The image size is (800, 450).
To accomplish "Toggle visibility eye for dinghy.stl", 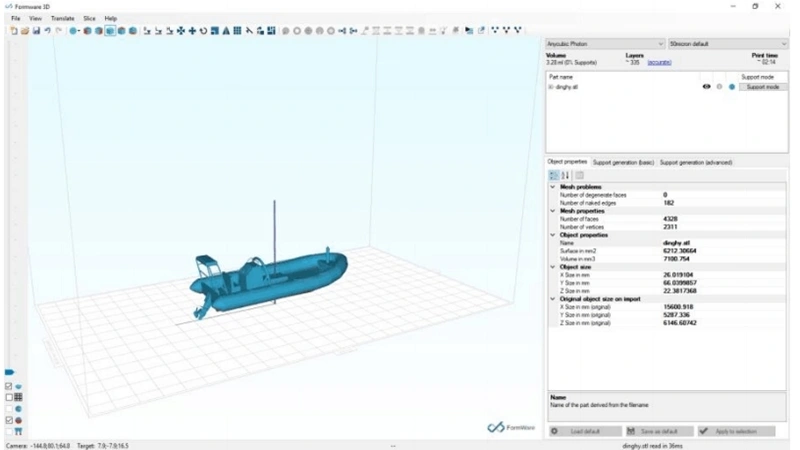I will coord(707,87).
